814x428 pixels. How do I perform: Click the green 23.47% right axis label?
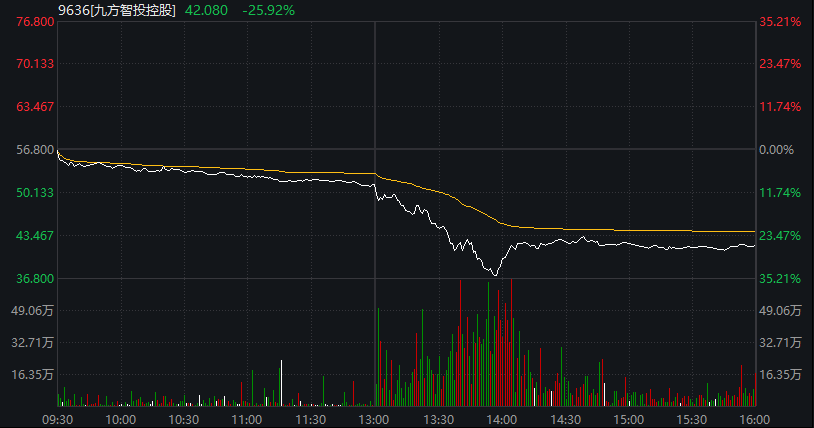tap(781, 236)
